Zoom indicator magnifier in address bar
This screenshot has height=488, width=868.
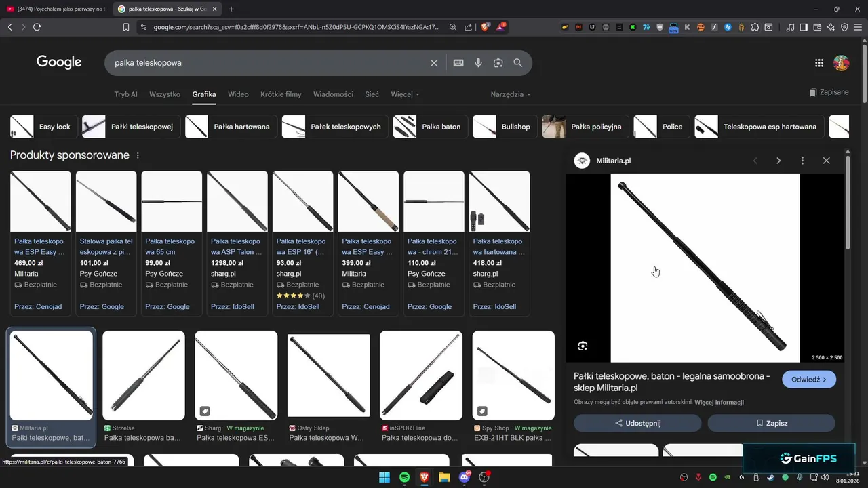[453, 27]
